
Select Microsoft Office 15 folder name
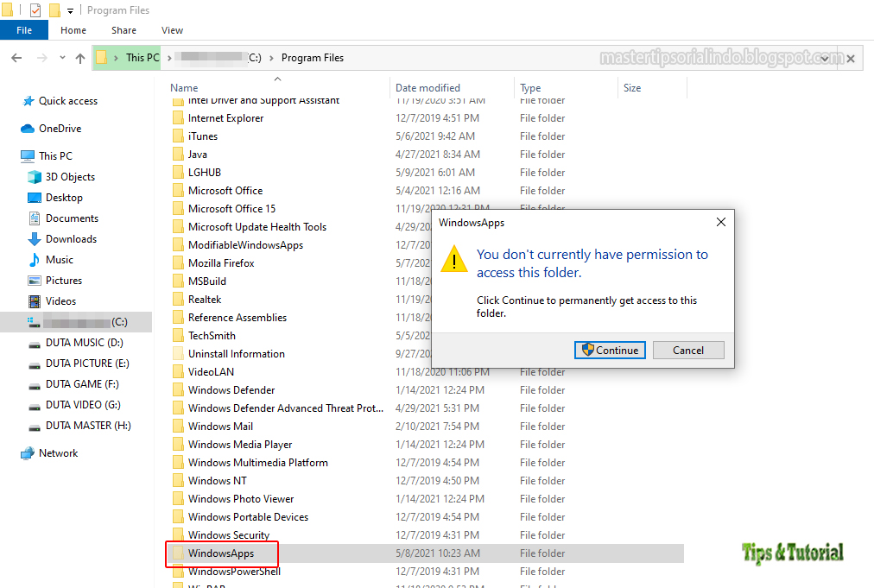(x=231, y=208)
